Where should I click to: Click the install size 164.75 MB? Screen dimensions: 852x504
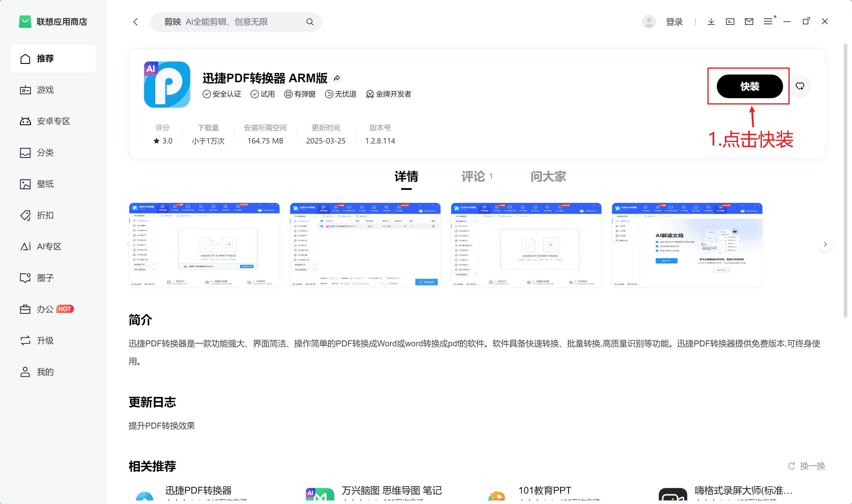[265, 141]
